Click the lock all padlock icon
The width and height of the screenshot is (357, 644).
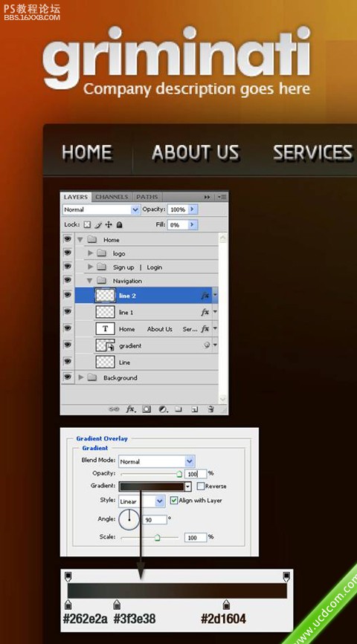pyautogui.click(x=119, y=224)
